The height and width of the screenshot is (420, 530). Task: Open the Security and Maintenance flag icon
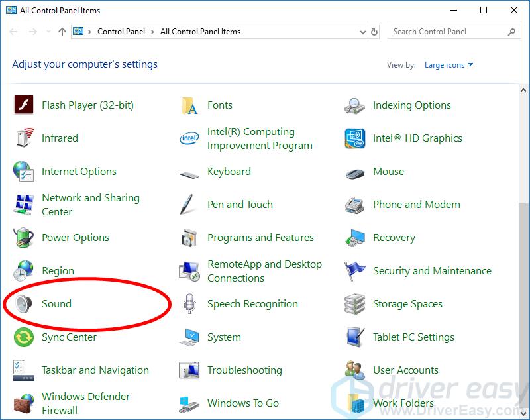point(355,271)
